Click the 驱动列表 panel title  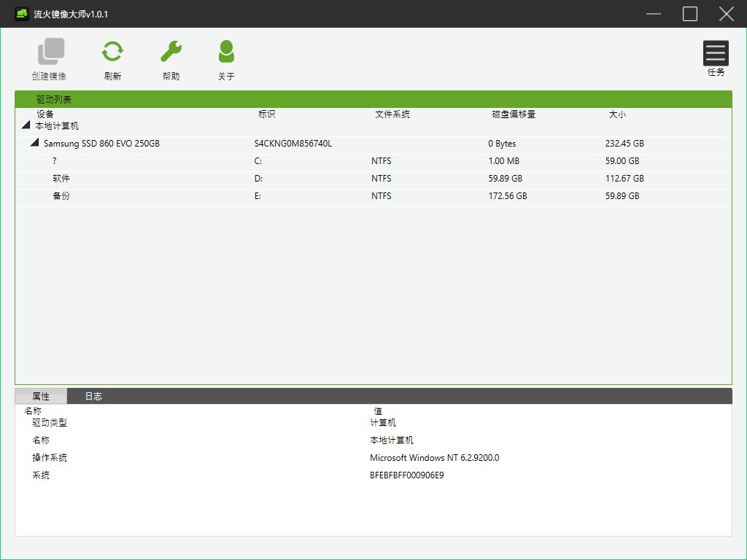coord(54,99)
